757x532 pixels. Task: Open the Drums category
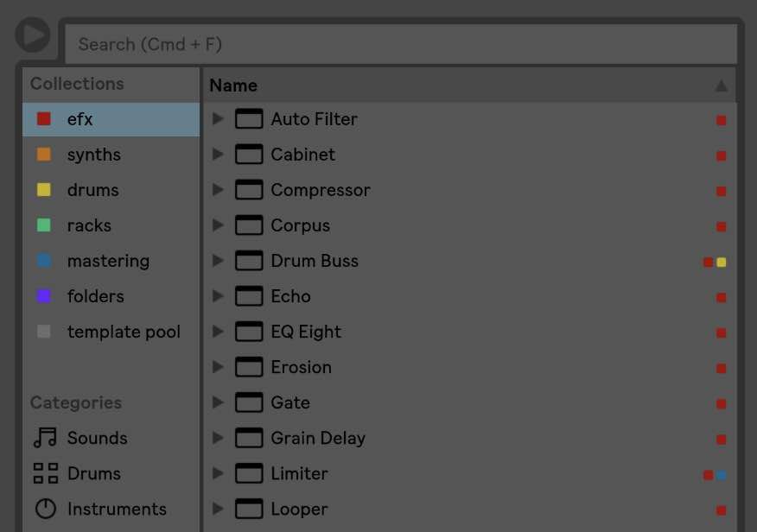click(111, 473)
